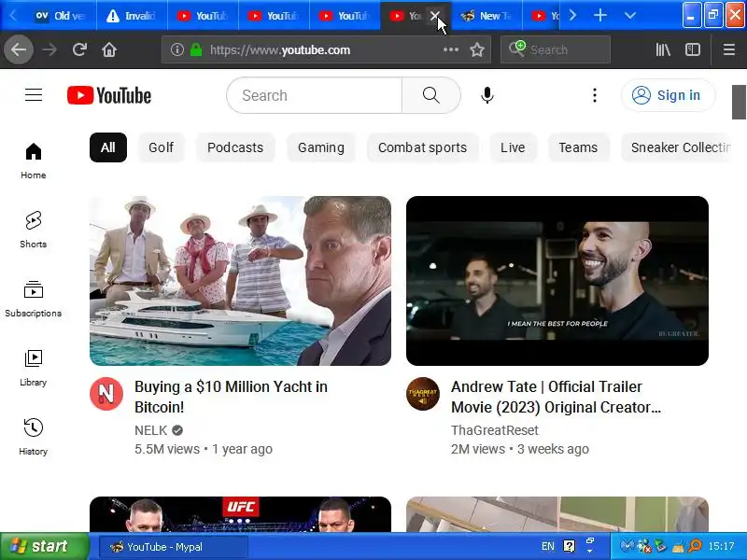Select the Sneaker Collecting filter chip
Screen dimensions: 747x560
click(676, 147)
